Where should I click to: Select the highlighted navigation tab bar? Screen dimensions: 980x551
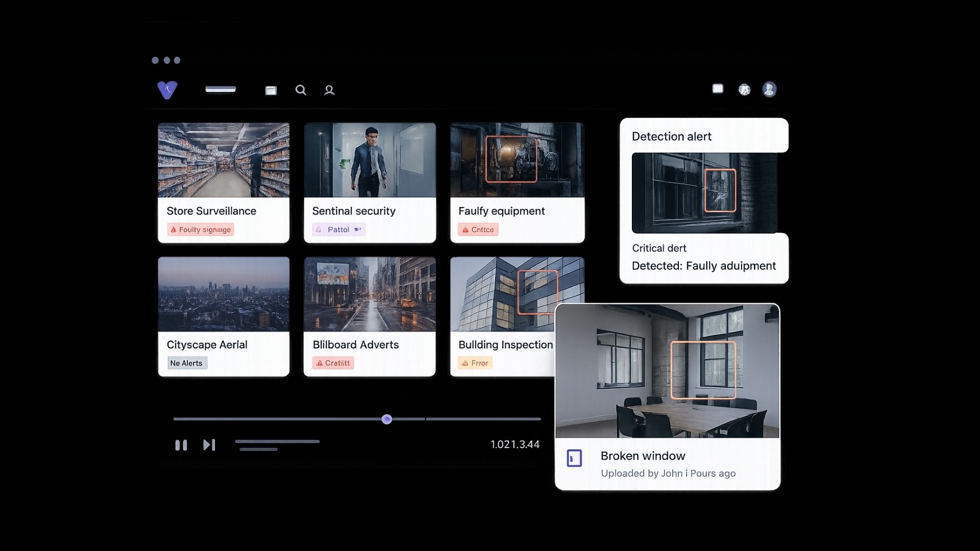[x=220, y=89]
